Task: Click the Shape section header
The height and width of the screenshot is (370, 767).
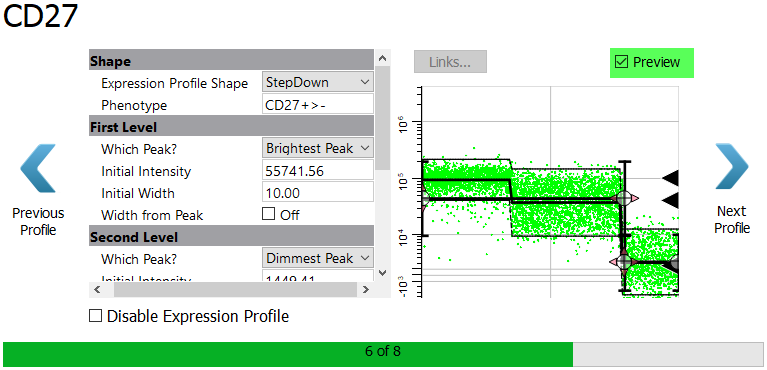Action: [x=231, y=61]
